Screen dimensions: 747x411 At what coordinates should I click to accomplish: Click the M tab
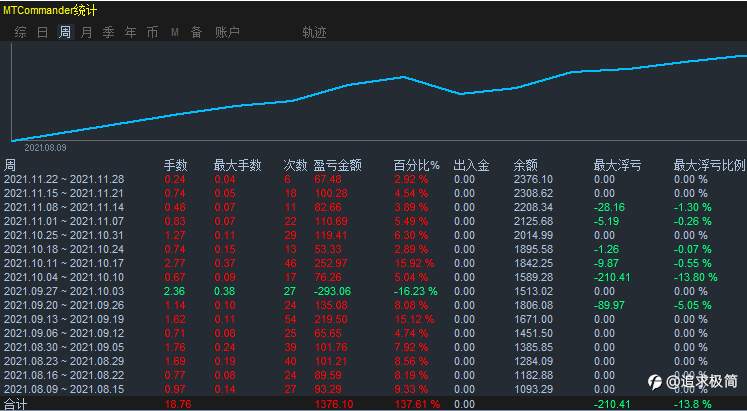point(175,32)
